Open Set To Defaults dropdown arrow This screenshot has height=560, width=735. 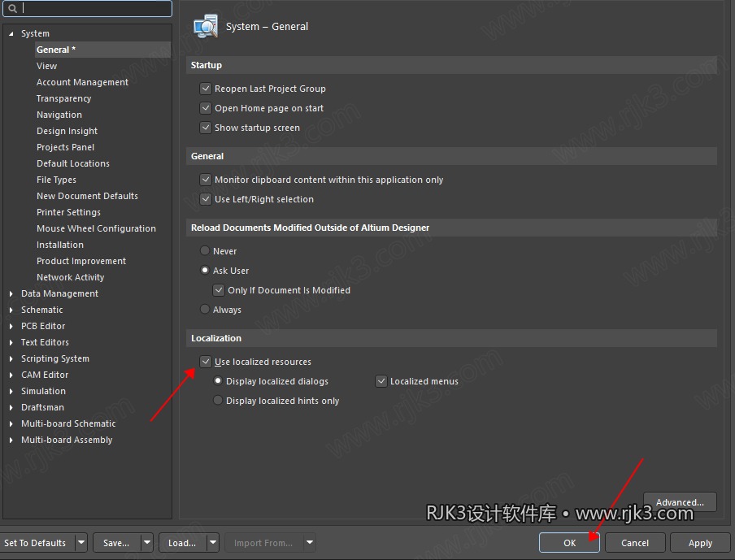pos(81,543)
